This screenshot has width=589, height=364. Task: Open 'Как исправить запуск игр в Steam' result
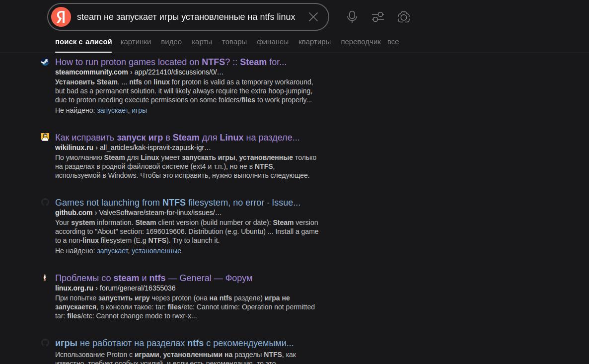coord(177,138)
